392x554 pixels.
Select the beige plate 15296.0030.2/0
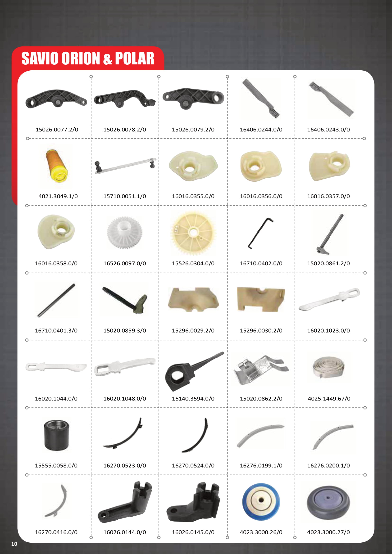[261, 299]
